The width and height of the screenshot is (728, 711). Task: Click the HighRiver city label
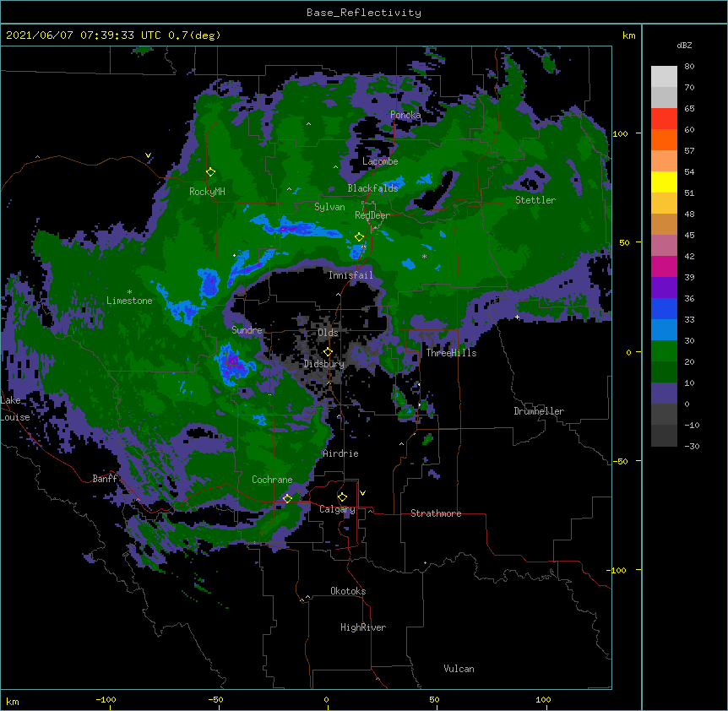point(363,627)
